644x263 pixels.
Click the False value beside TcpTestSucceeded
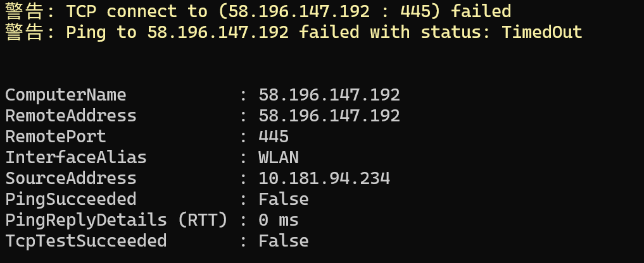[284, 241]
